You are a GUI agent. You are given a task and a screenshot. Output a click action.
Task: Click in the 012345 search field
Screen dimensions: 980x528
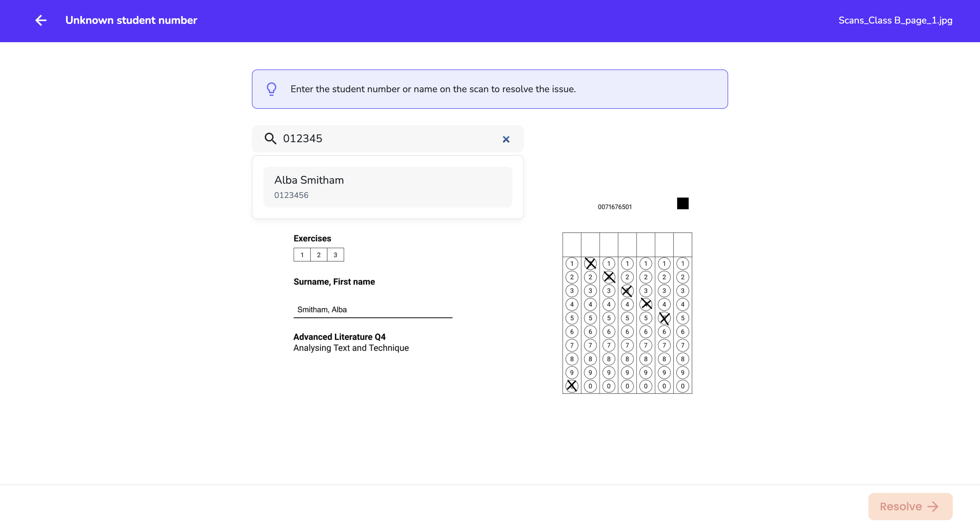(388, 138)
